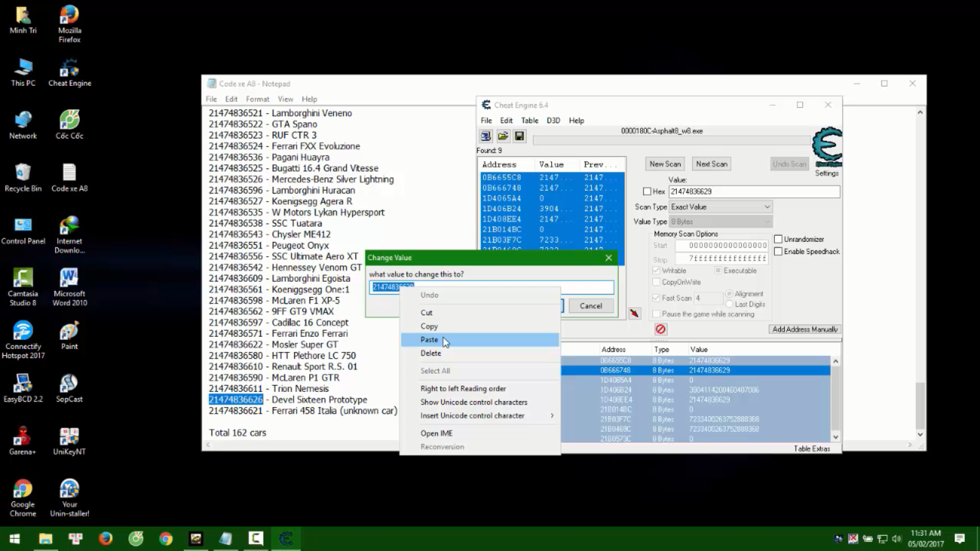980x551 pixels.
Task: Open Garena+ desktop icon
Action: [23, 441]
